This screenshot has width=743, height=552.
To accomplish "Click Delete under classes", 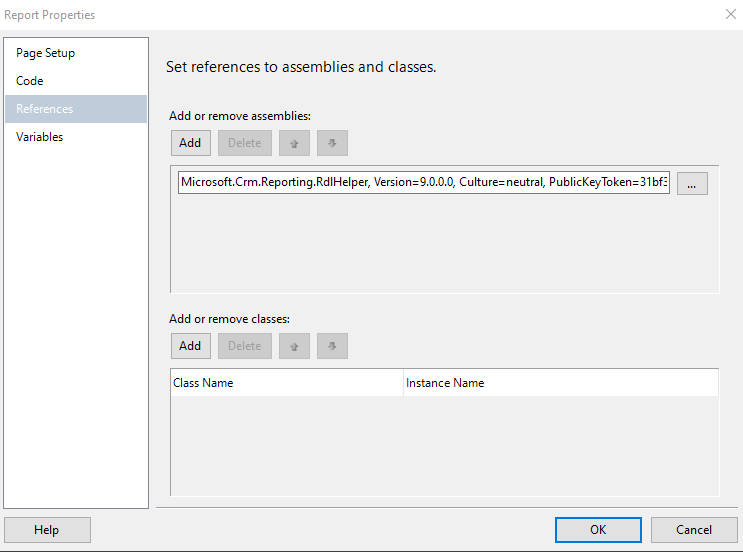I will click(244, 346).
